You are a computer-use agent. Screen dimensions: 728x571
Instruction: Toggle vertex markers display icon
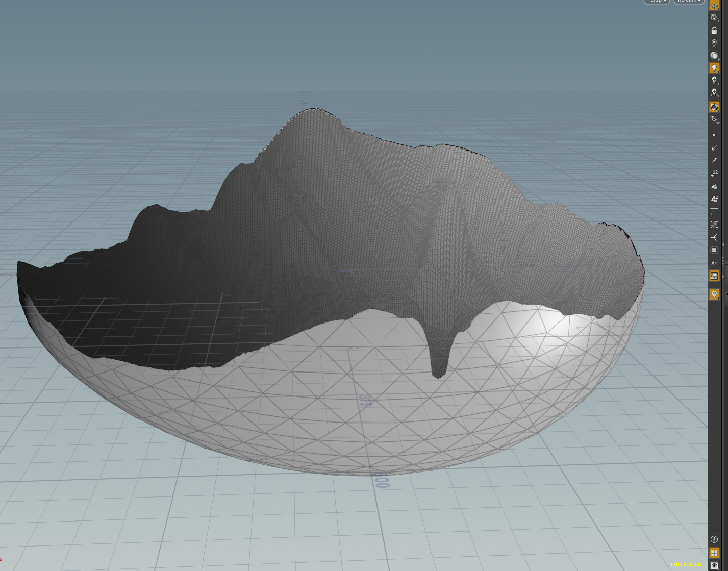714,225
